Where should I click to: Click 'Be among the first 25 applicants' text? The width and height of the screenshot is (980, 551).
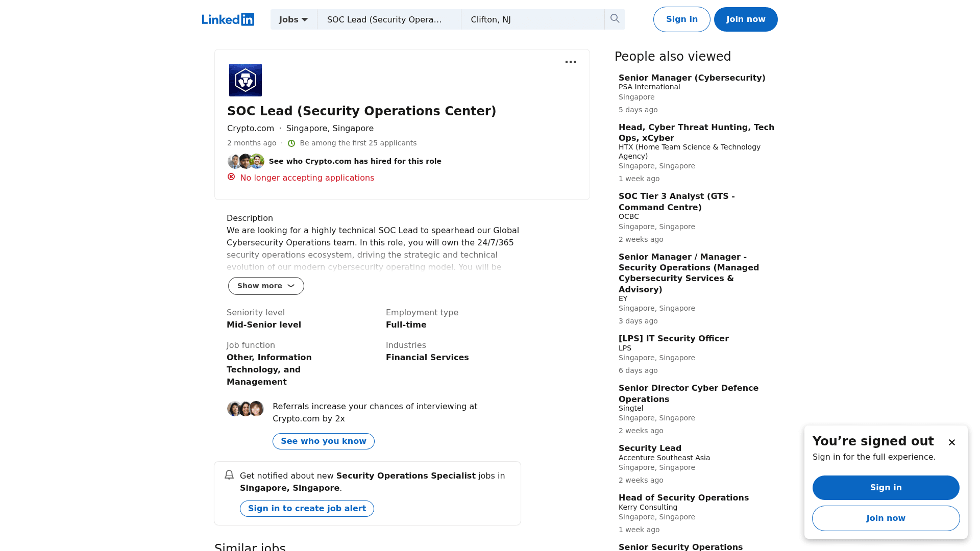[358, 143]
